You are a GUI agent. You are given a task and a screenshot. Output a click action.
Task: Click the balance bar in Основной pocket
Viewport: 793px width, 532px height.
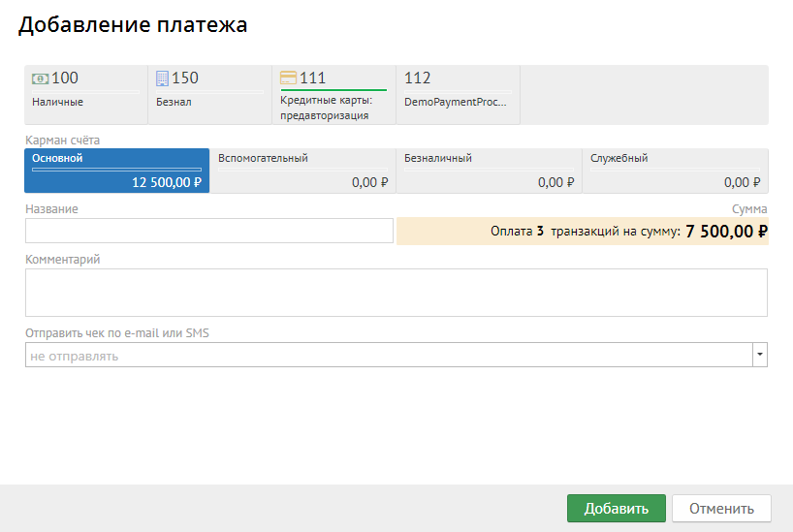click(116, 170)
